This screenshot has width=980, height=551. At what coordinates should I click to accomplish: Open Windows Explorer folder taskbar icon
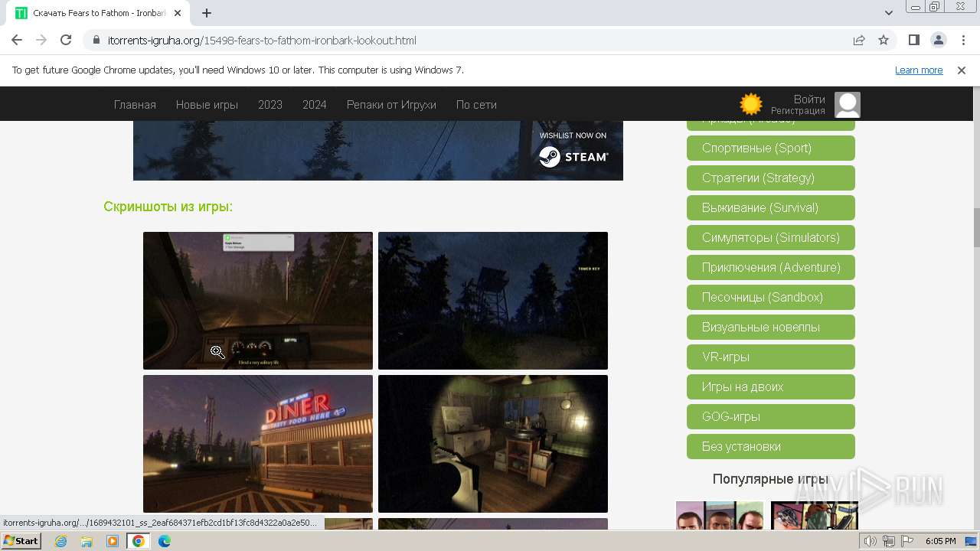(87, 541)
